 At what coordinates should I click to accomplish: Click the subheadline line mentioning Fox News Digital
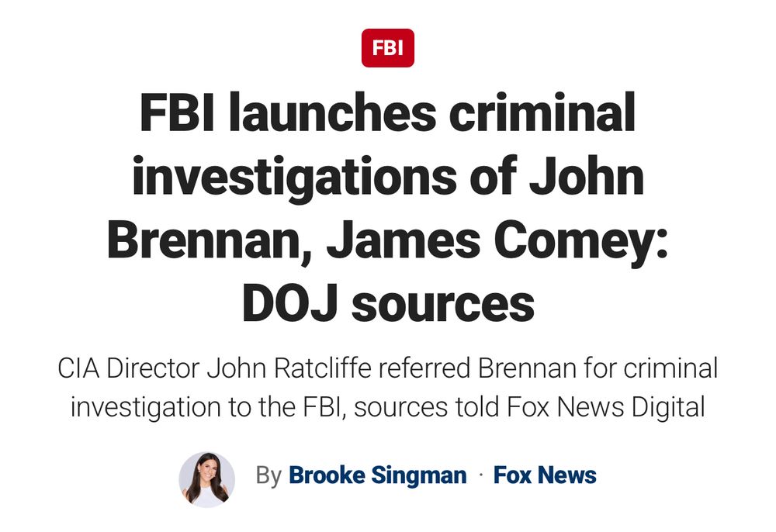pyautogui.click(x=387, y=407)
